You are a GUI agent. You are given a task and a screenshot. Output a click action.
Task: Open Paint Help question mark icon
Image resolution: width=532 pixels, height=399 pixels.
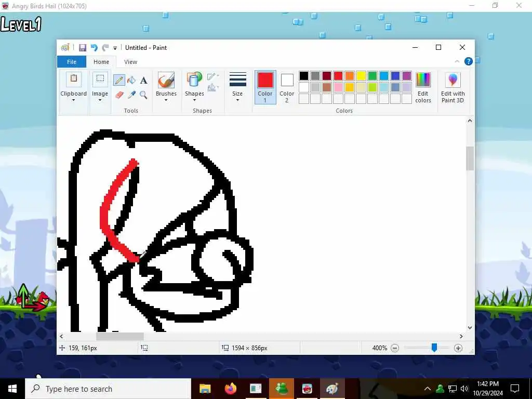(x=469, y=61)
